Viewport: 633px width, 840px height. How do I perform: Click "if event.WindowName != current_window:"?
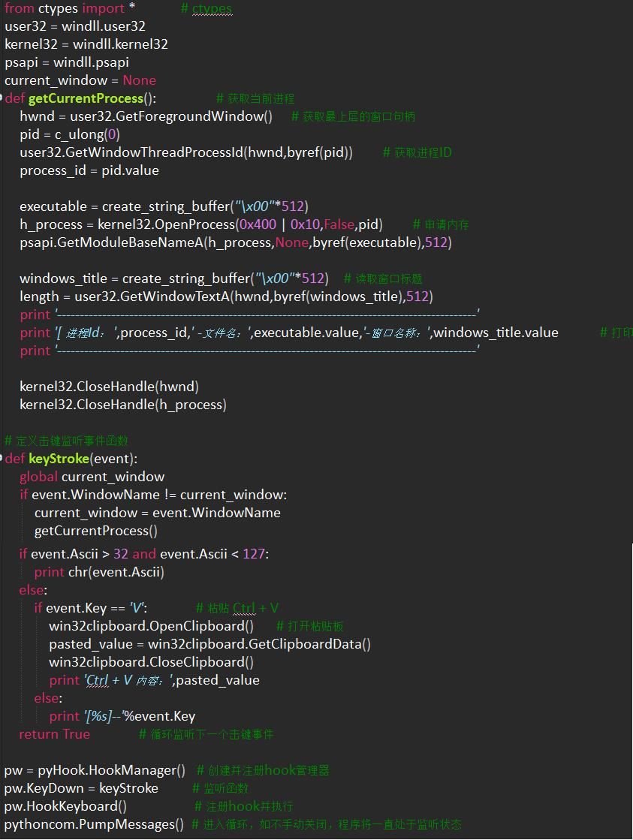click(x=152, y=495)
